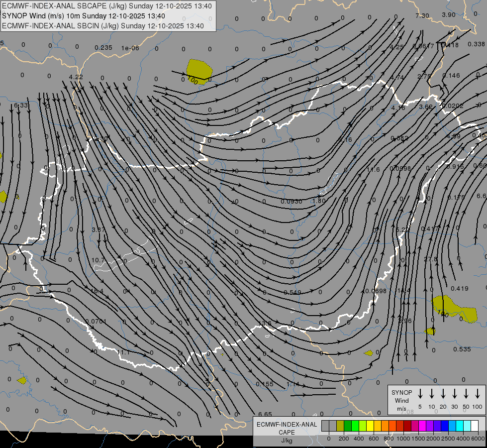The width and height of the screenshot is (487, 448).
Task: Click the map value 13.6
Action: point(265,324)
